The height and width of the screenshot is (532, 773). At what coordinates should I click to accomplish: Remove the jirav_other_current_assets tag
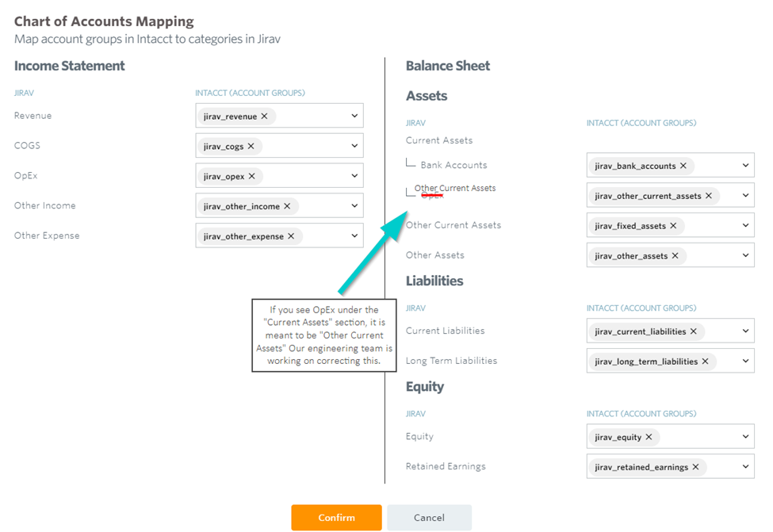[x=709, y=196]
